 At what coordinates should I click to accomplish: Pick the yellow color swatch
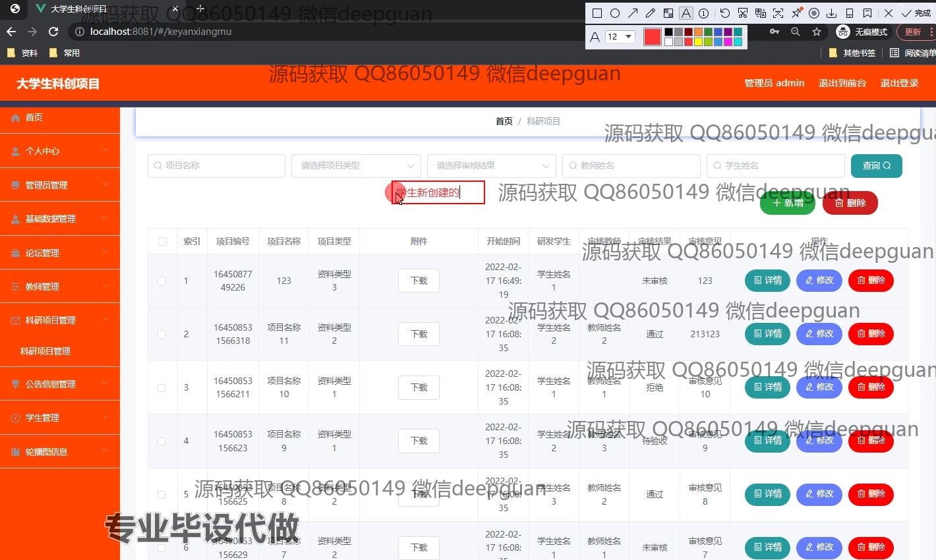click(698, 42)
